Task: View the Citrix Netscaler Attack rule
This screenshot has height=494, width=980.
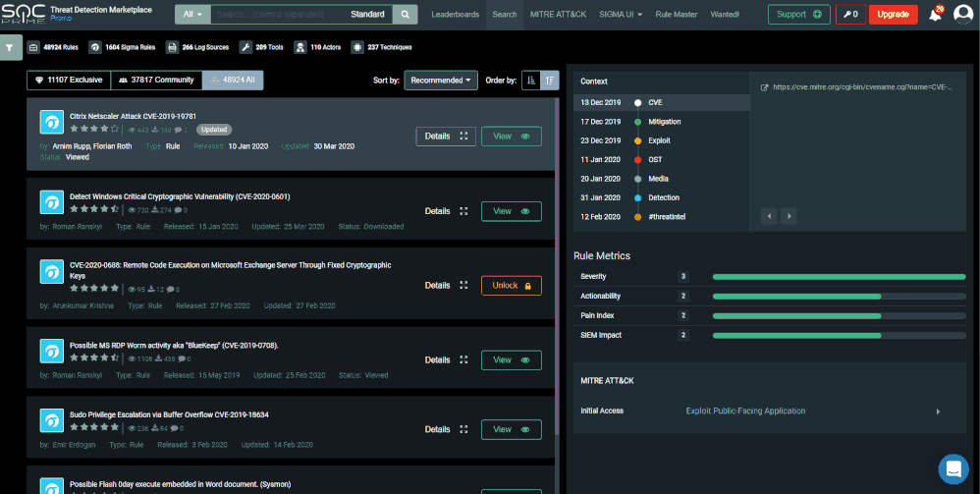Action: click(x=512, y=137)
